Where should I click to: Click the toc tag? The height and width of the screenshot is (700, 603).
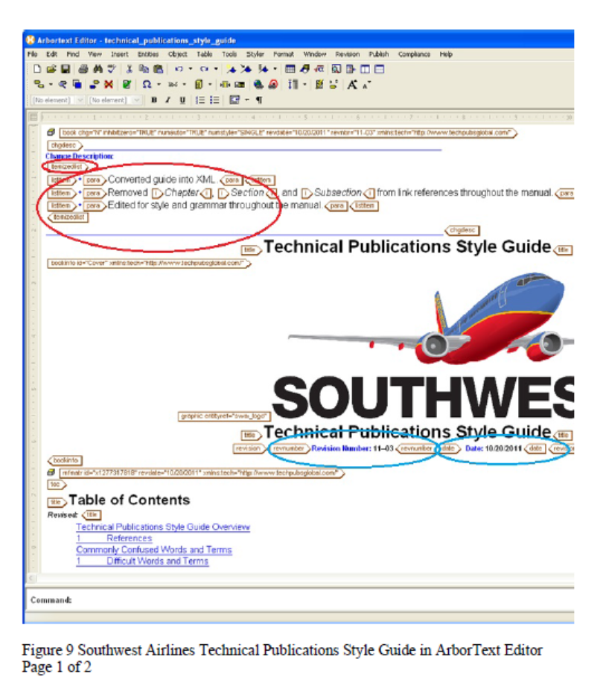pyautogui.click(x=57, y=484)
